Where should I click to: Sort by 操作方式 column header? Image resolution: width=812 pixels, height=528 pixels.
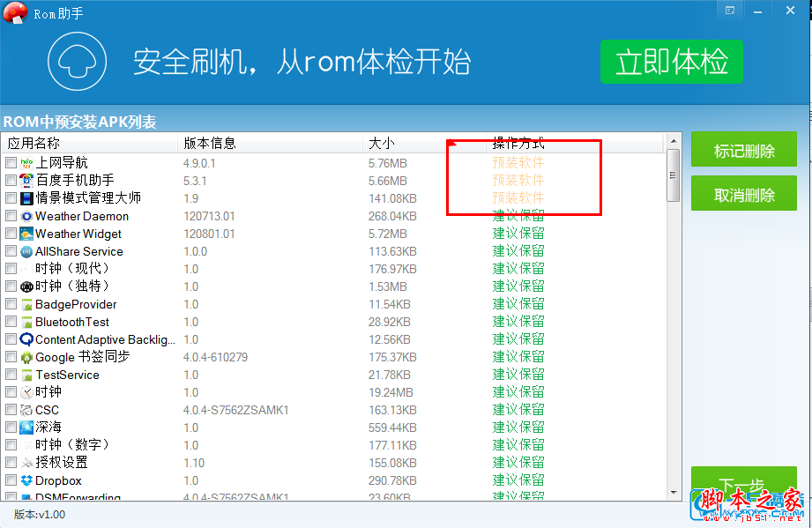coord(575,143)
